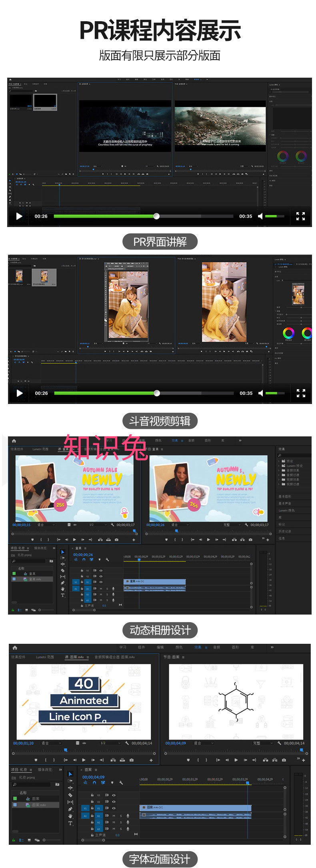Open 完整 resolution dropdown in 童真 program monitor

pos(232,524)
